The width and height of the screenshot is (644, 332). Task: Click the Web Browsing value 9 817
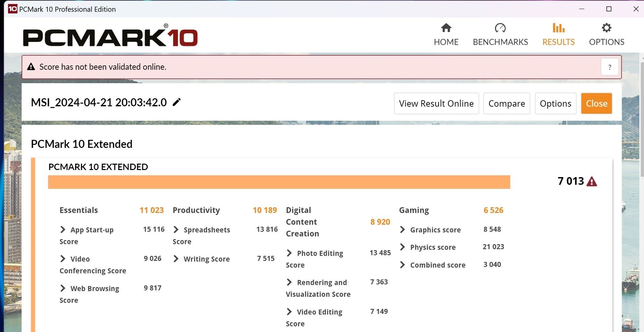pyautogui.click(x=153, y=288)
